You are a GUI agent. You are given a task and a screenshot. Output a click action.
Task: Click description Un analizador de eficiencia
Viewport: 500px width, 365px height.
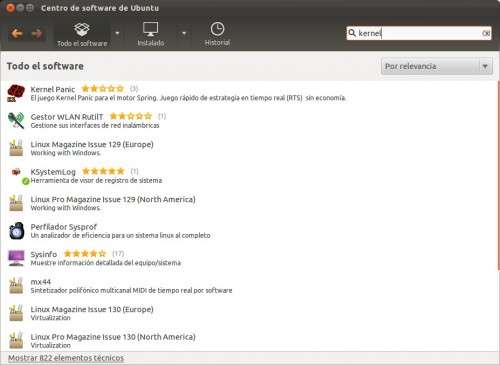pos(120,236)
